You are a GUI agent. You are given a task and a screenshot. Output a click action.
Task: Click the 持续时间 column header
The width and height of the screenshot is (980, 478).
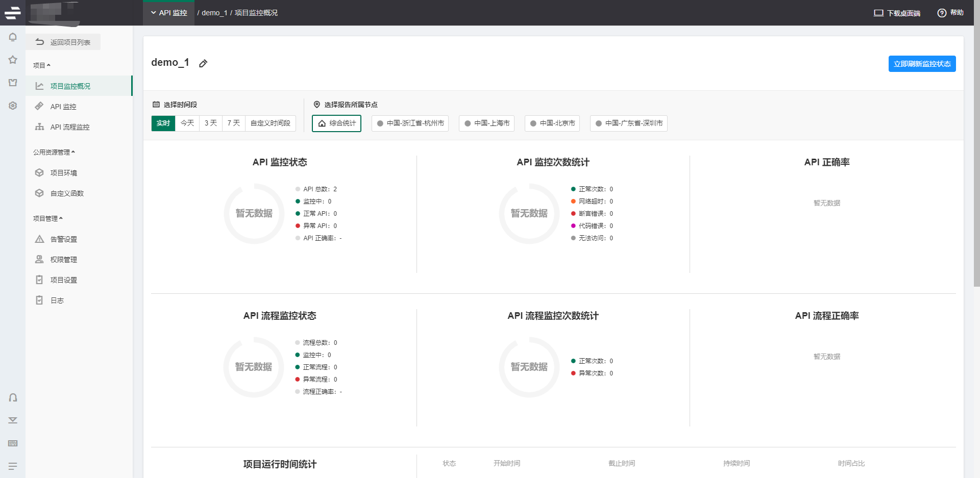tap(737, 463)
